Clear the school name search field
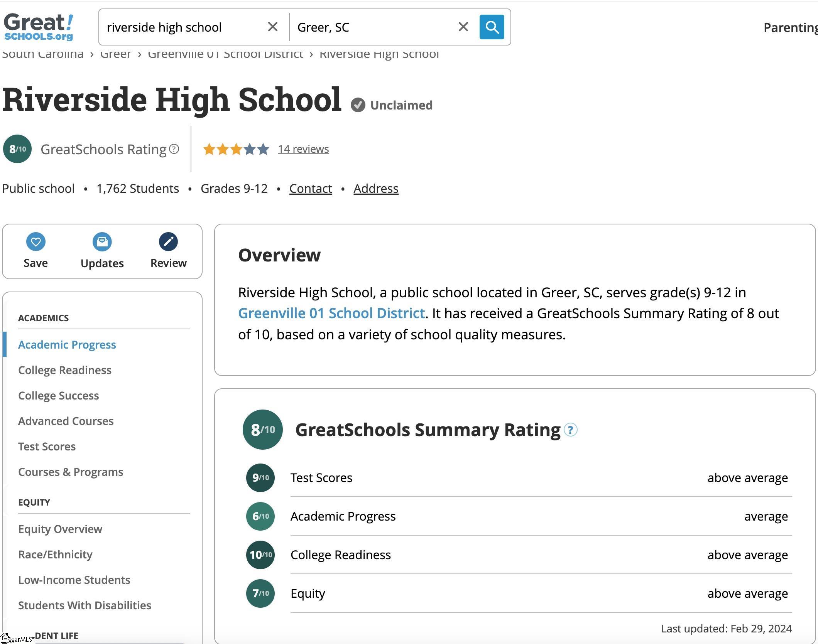 [x=272, y=27]
